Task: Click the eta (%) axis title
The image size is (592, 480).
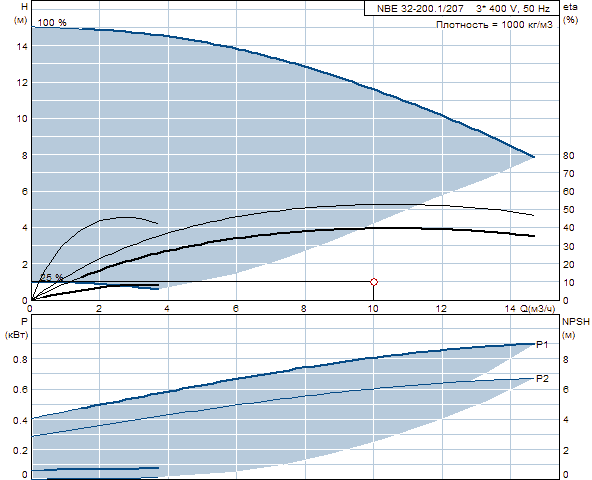Action: click(x=570, y=13)
